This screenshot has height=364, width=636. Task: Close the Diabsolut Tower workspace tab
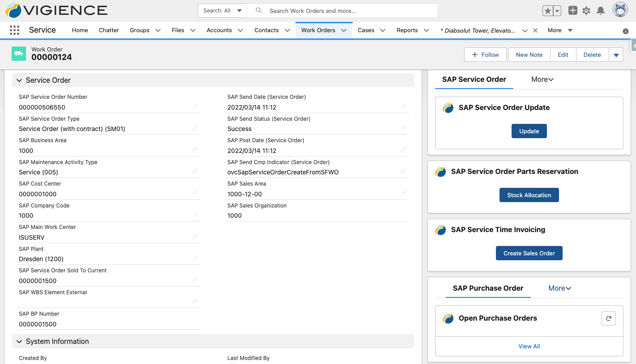[x=535, y=30]
